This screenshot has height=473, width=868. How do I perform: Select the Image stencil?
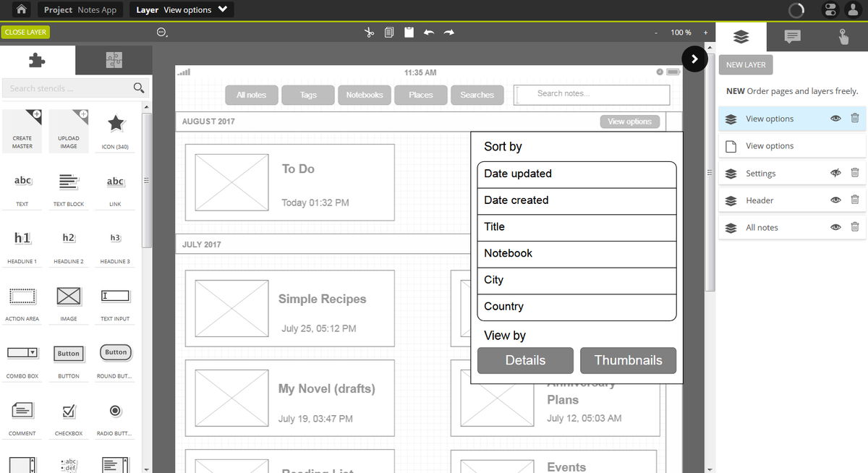point(69,302)
